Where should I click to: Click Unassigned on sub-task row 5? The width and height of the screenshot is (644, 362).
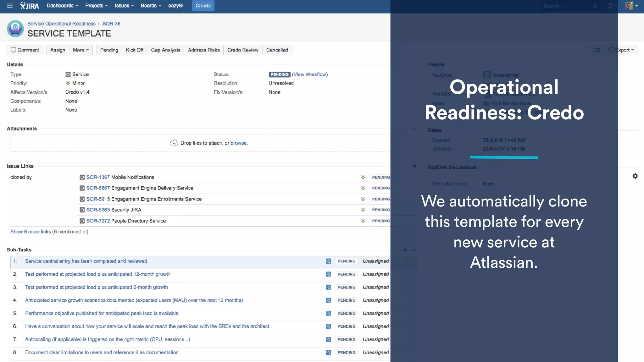376,313
